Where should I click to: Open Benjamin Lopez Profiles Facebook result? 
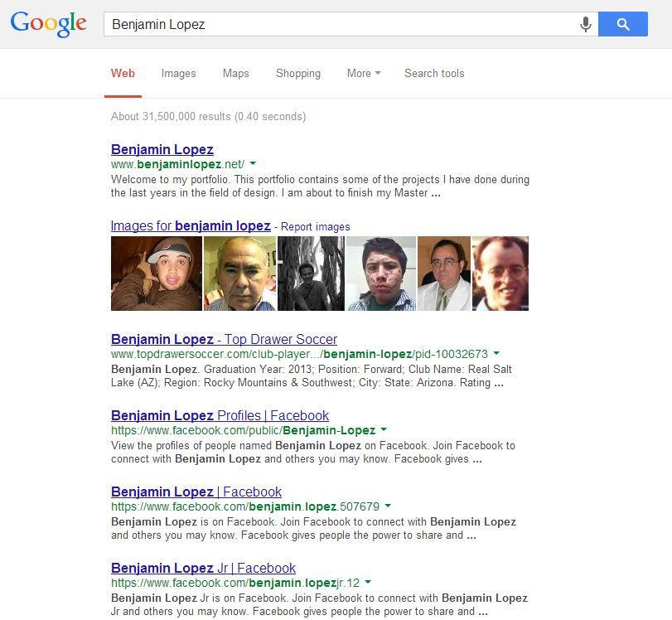tap(220, 416)
